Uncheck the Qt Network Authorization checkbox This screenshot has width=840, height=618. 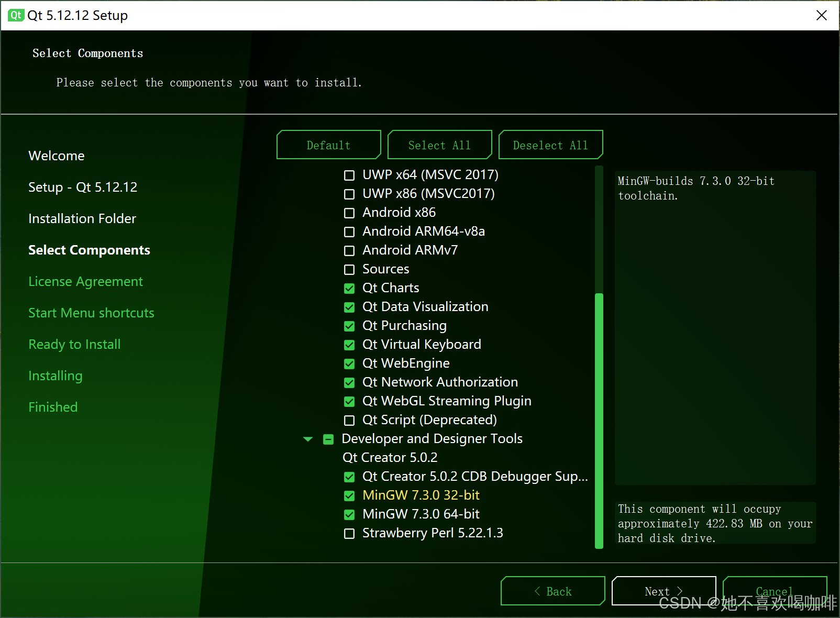click(349, 382)
